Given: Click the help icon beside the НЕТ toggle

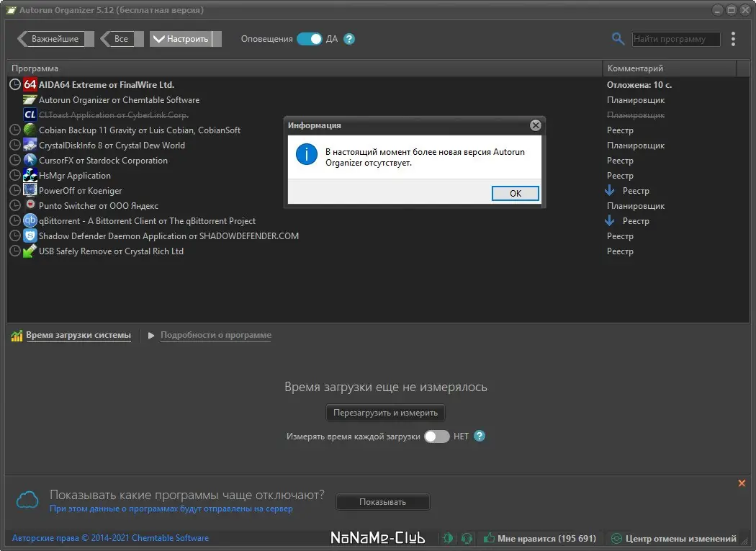Looking at the screenshot, I should (x=480, y=436).
